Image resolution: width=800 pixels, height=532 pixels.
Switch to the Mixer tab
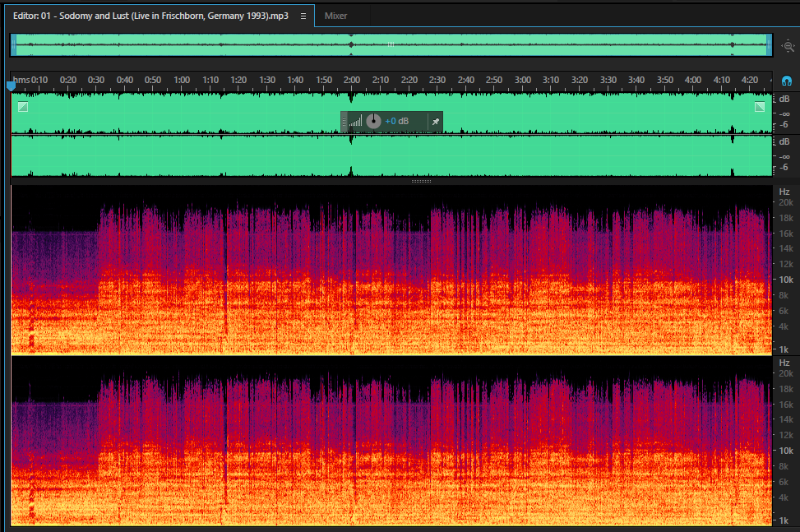click(335, 16)
